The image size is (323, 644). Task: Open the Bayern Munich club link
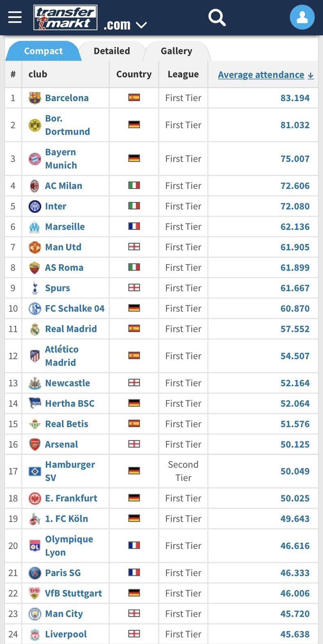[61, 158]
